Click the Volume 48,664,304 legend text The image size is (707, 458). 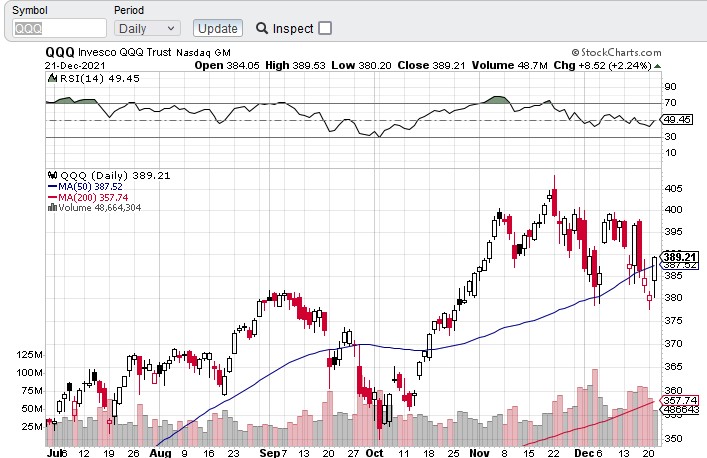100,208
